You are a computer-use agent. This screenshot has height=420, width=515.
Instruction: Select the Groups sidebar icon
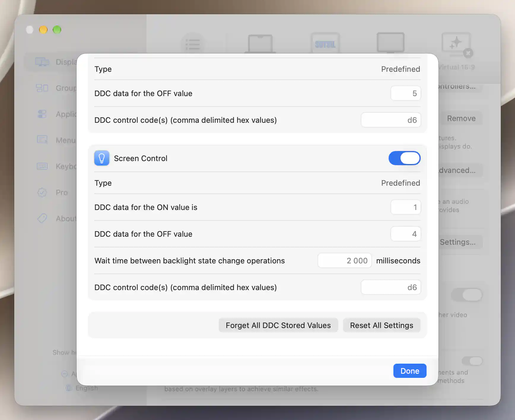42,88
